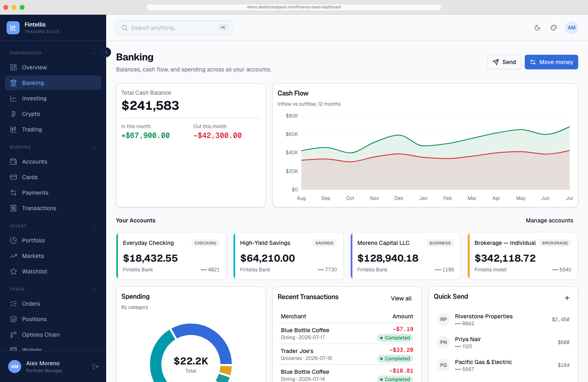Select the Moreno Capital LLC card
588x382 pixels.
[405, 256]
